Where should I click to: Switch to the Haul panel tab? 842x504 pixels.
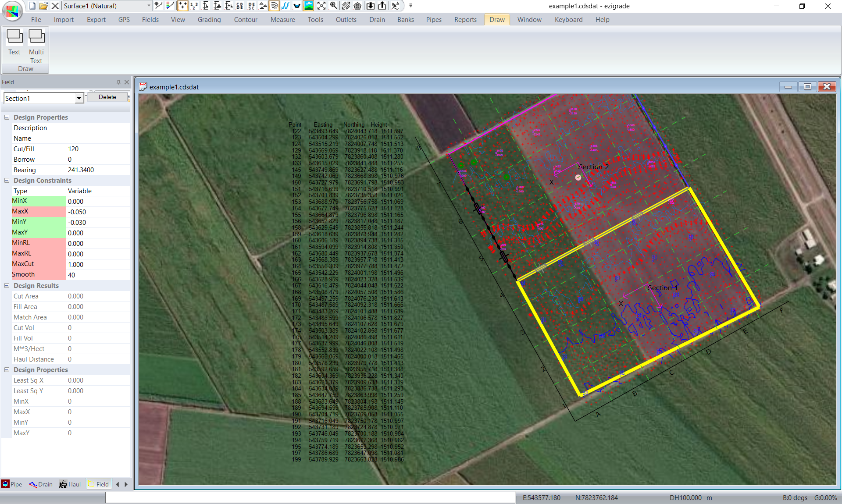[x=70, y=484]
